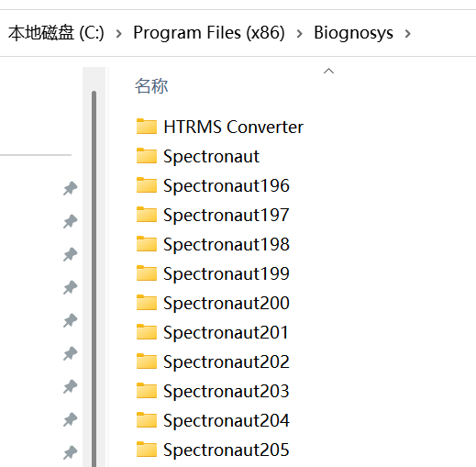The height and width of the screenshot is (467, 476).
Task: Select the Spectronaut204 folder name
Action: tap(227, 420)
